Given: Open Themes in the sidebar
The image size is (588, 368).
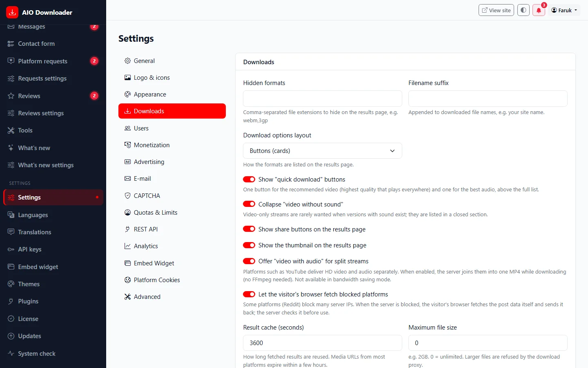Looking at the screenshot, I should [53, 284].
